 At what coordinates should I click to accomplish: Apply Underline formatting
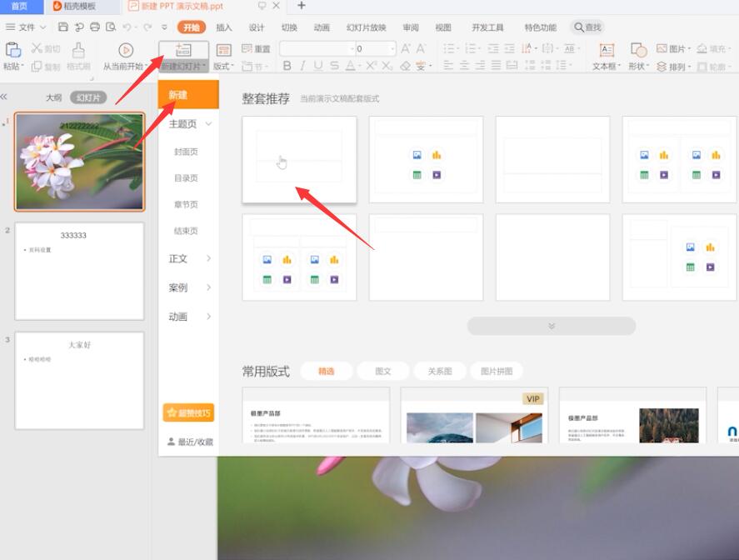coord(318,66)
